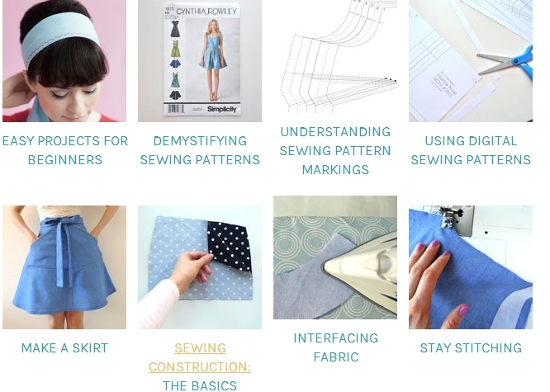The image size is (550, 392).
Task: Click the sewing machine stitching thumbnail
Action: (x=471, y=267)
